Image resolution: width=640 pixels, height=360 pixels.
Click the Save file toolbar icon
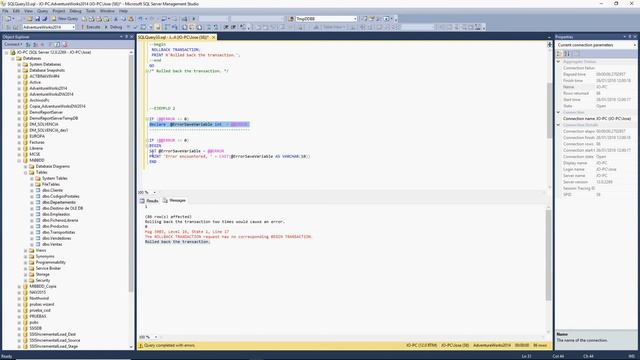(37, 19)
